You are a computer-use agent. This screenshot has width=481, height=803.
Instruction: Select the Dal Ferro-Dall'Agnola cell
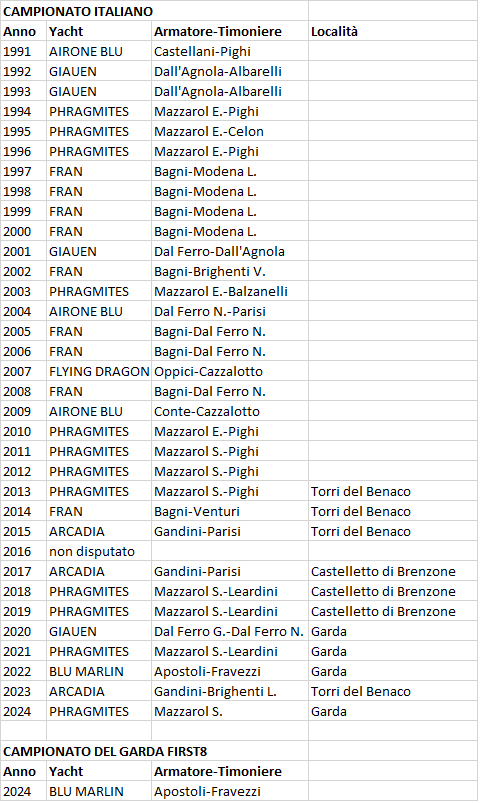[x=230, y=251]
